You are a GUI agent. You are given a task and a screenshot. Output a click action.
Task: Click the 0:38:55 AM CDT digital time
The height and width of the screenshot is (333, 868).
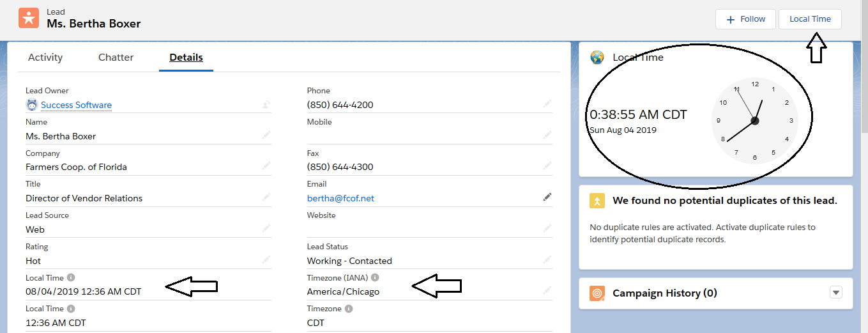tap(638, 115)
